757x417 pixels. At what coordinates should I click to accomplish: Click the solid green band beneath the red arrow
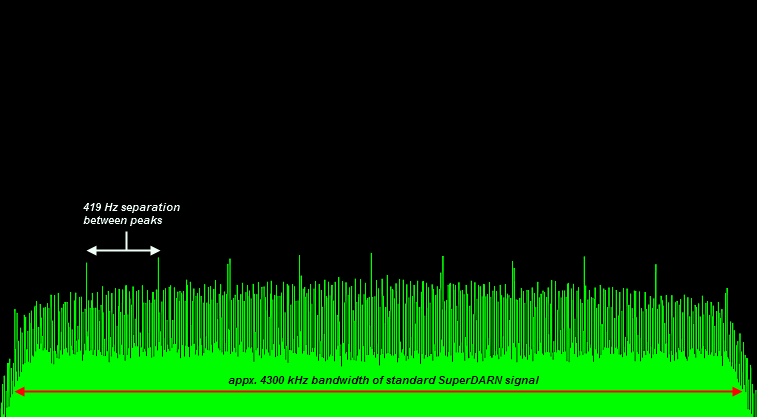380,405
